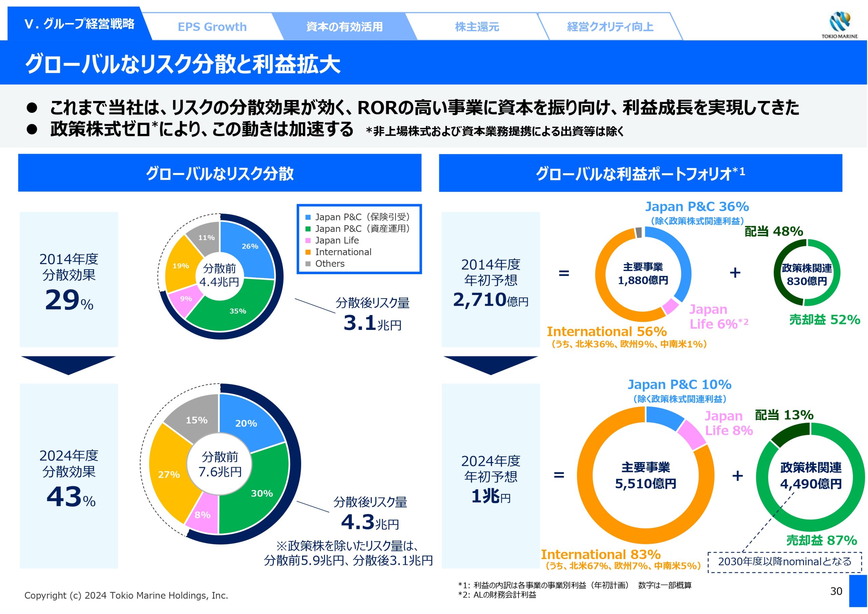Click the 資本の有効活用 tab
The height and width of the screenshot is (614, 868).
tap(344, 27)
